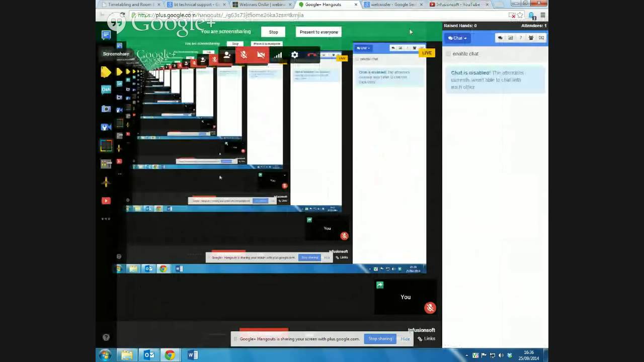Open the YouTube app in sidebar
The image size is (644, 362).
click(106, 201)
